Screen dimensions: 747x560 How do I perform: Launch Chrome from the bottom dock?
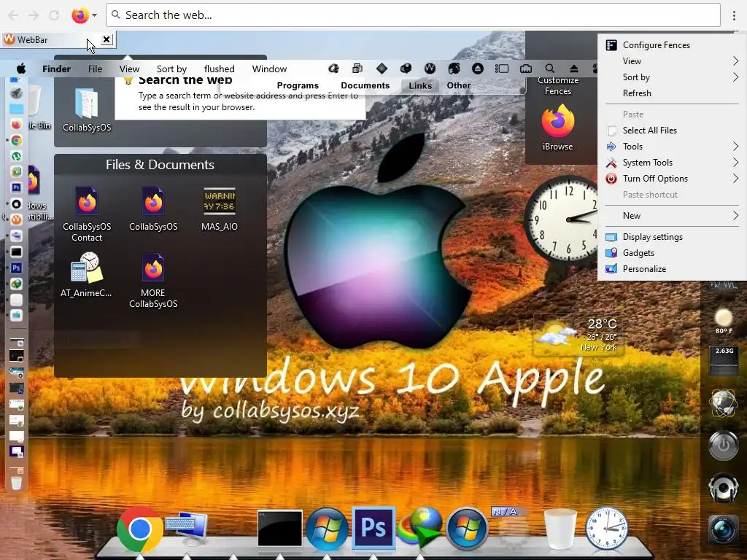[x=139, y=529]
